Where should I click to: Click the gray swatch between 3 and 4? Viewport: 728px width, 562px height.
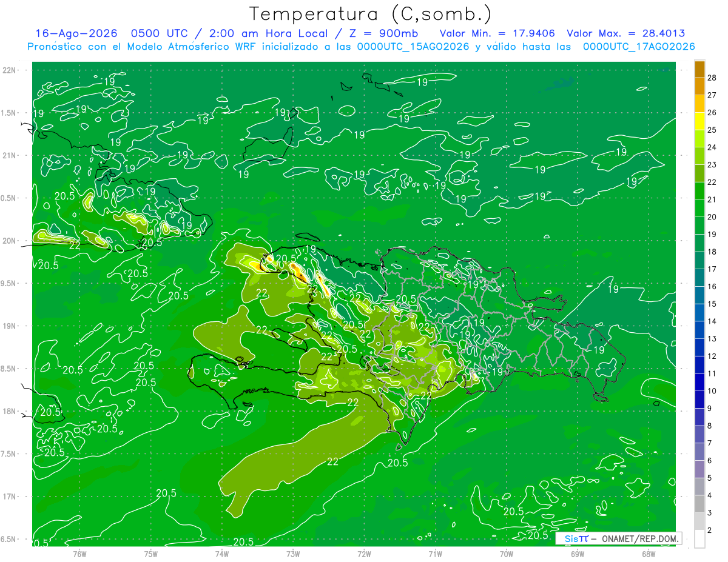pos(699,504)
